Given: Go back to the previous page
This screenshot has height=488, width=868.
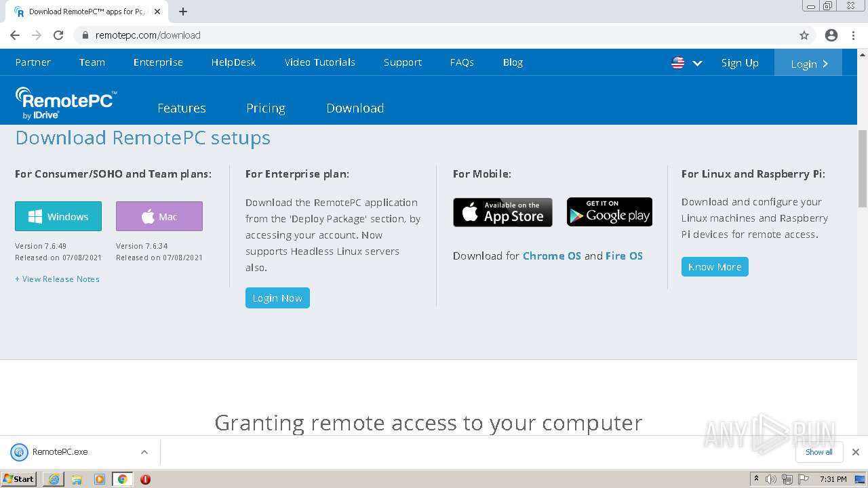Looking at the screenshot, I should (x=15, y=35).
